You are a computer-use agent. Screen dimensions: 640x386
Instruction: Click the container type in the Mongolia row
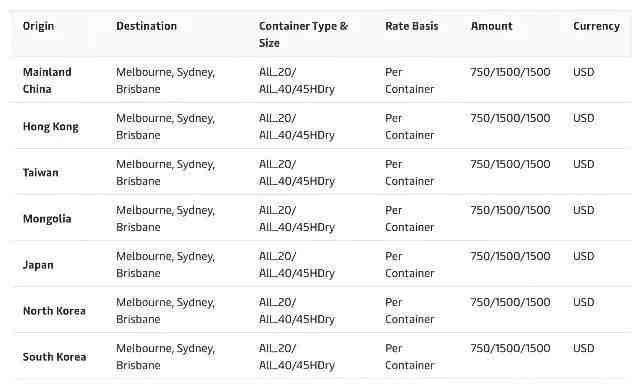(297, 219)
